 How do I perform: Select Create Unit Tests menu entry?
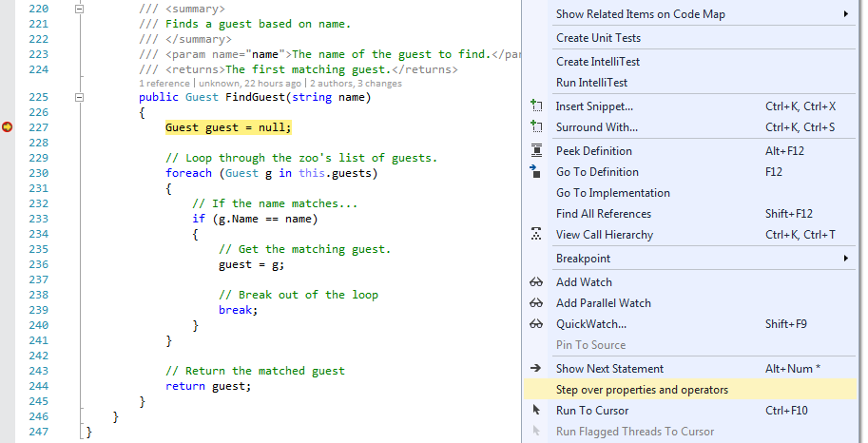(598, 38)
